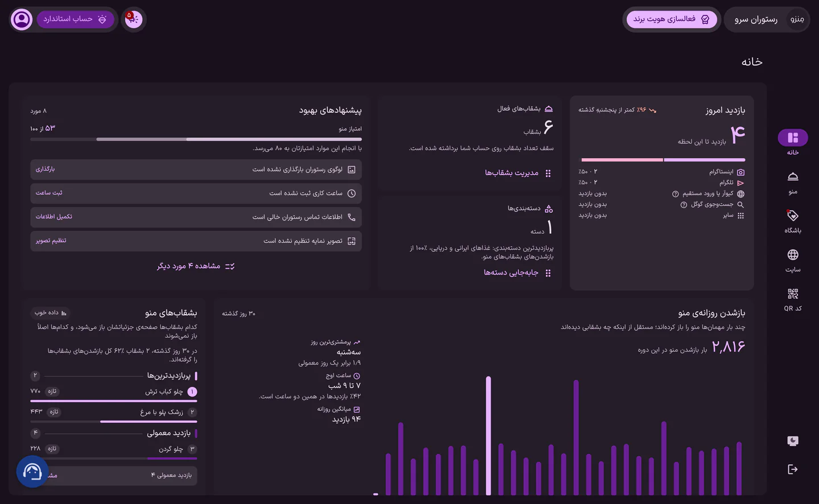Click تنظیم تصویر action

pos(51,241)
